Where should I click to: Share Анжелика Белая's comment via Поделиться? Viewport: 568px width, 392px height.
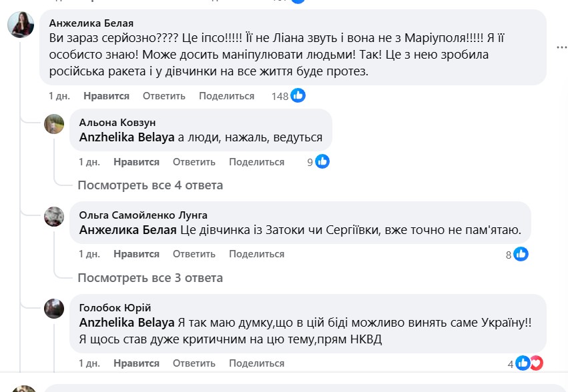[x=226, y=96]
